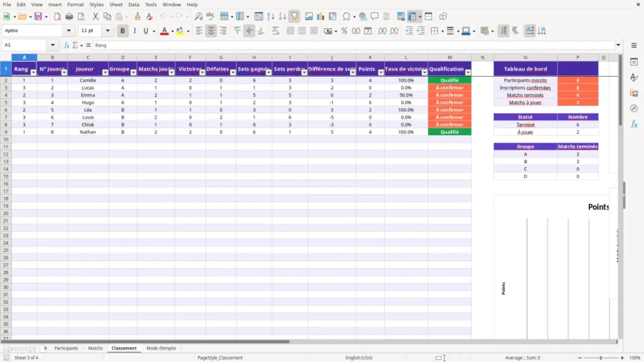Toggle Bold formatting
Image resolution: width=644 pixels, height=362 pixels.
tap(123, 31)
